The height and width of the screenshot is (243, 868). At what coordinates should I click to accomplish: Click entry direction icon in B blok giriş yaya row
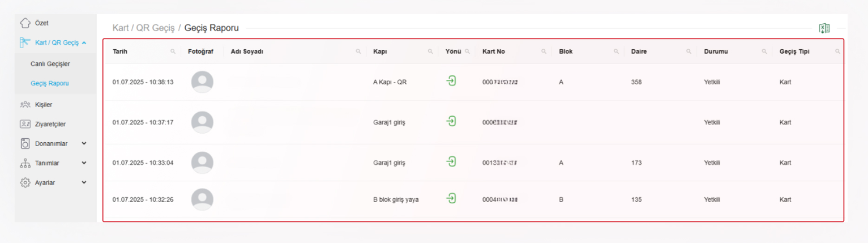click(x=451, y=198)
